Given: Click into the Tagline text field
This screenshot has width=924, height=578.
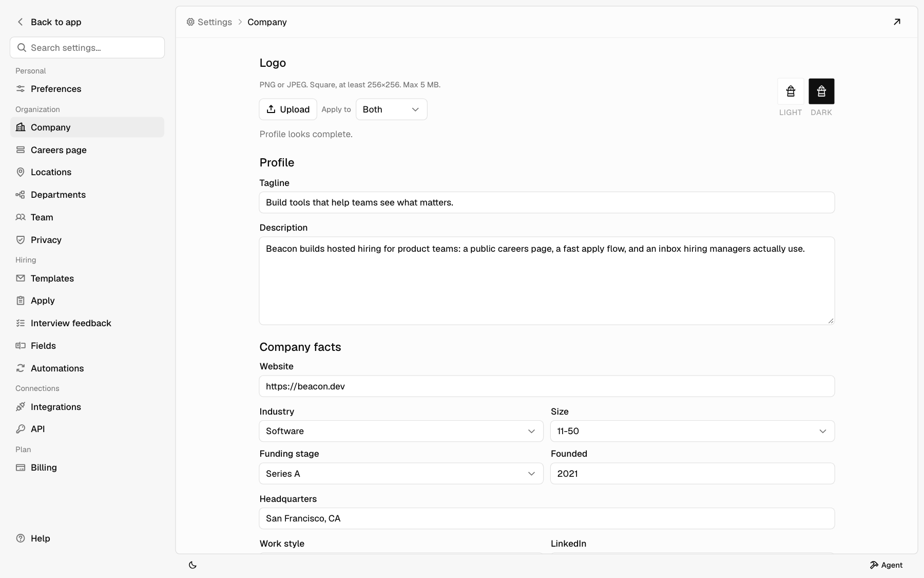Looking at the screenshot, I should (547, 202).
